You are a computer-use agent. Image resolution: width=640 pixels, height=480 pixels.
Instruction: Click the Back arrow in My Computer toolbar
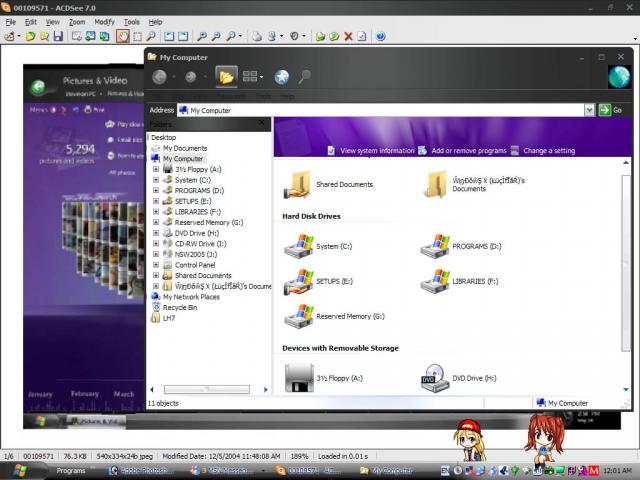point(160,77)
